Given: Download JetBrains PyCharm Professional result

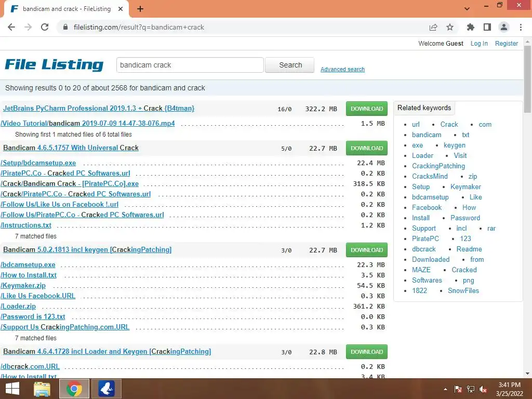Looking at the screenshot, I should point(367,109).
